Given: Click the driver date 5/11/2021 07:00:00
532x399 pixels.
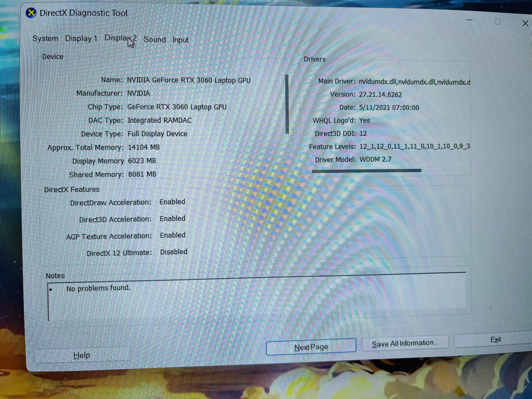Looking at the screenshot, I should (x=389, y=107).
